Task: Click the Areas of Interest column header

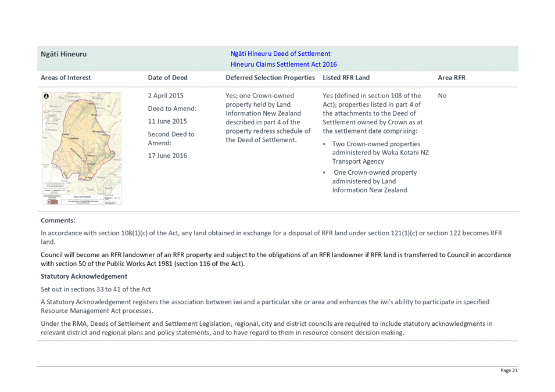Action: [x=66, y=78]
